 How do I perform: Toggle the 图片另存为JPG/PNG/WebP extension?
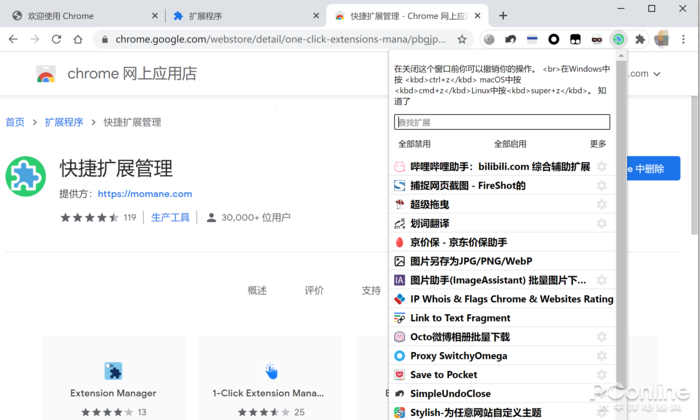pyautogui.click(x=471, y=261)
